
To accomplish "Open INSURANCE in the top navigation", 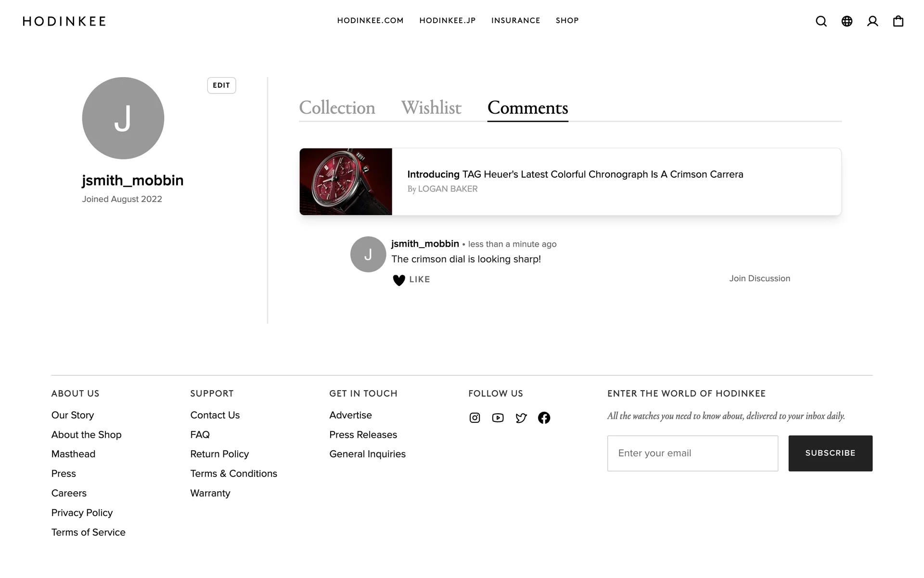I will (x=515, y=21).
